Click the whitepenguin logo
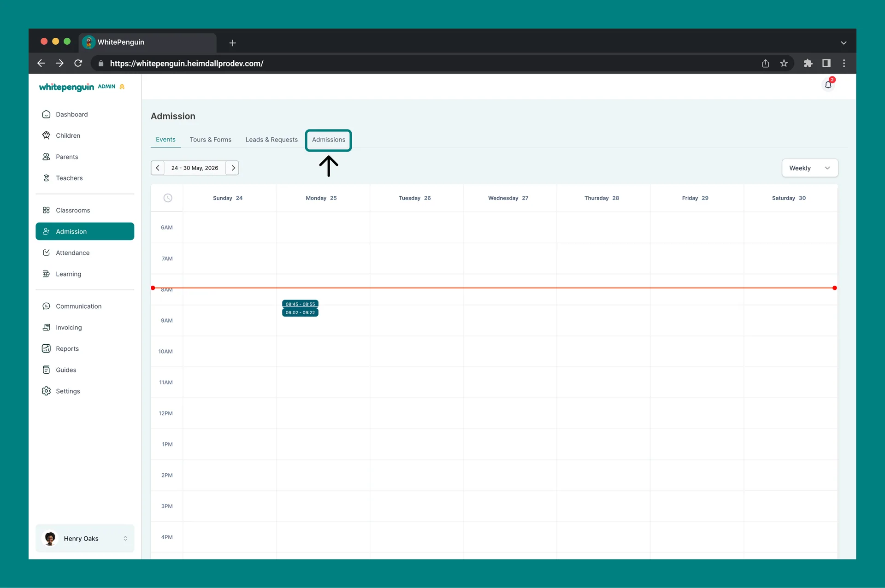 [66, 87]
